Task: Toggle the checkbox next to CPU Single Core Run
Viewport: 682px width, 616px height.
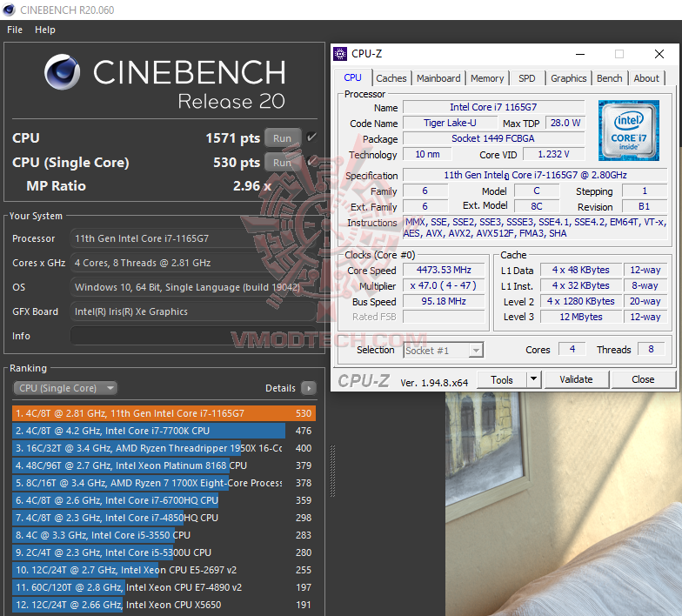Action: pyautogui.click(x=311, y=162)
